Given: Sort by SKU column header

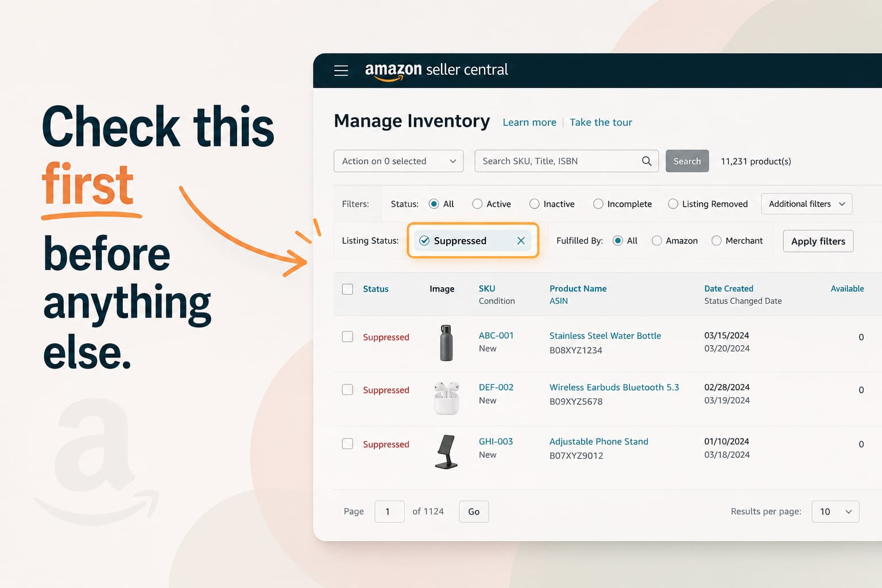Looking at the screenshot, I should (487, 288).
